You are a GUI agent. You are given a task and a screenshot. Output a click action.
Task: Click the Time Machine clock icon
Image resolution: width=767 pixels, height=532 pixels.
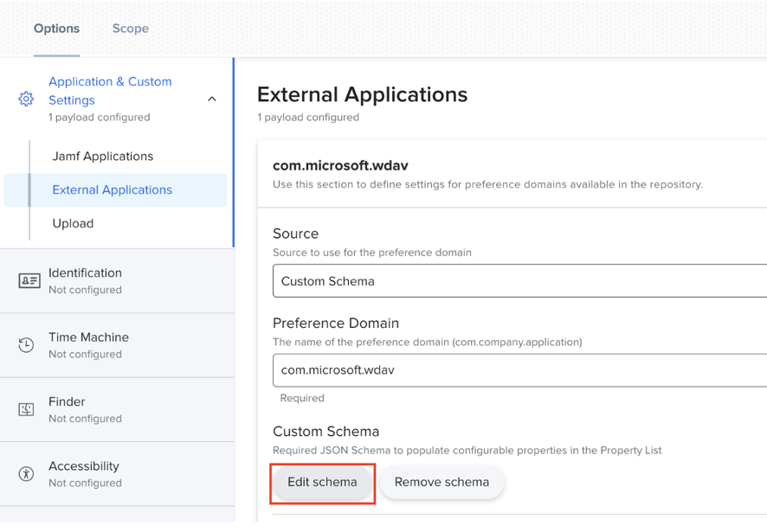click(x=26, y=345)
